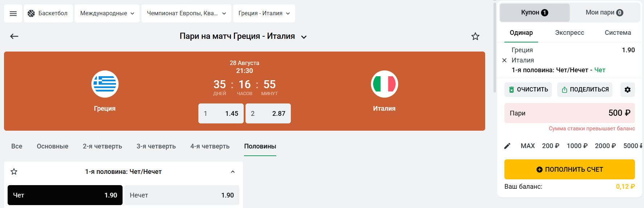Open the hamburger menu
The height and width of the screenshot is (208, 644).
(13, 13)
